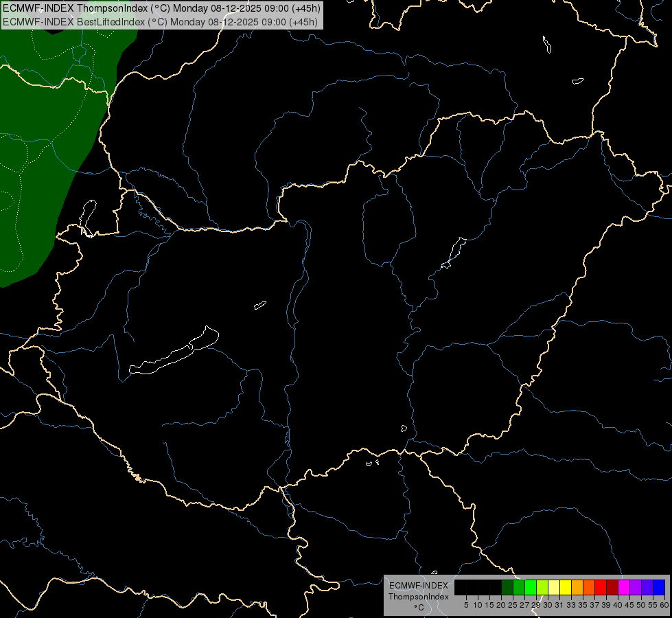672x618 pixels.
Task: Click the purple 45–50 legend swatch
Action: 636,587
